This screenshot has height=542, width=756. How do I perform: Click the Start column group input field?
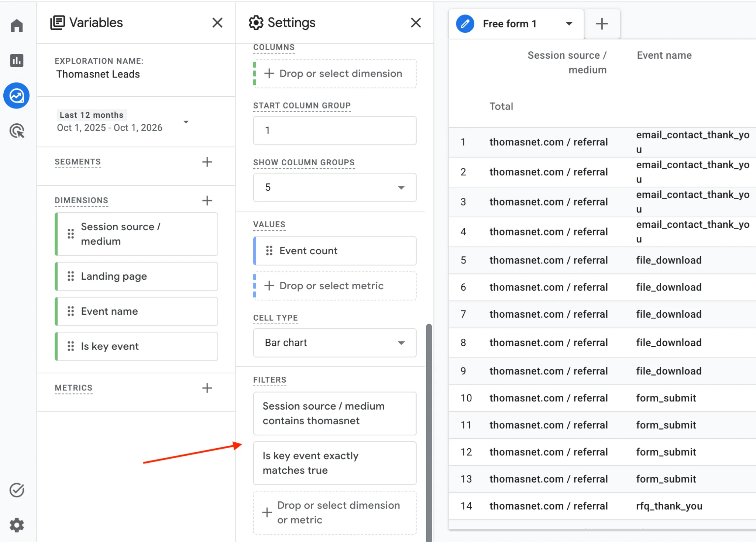[x=335, y=131]
